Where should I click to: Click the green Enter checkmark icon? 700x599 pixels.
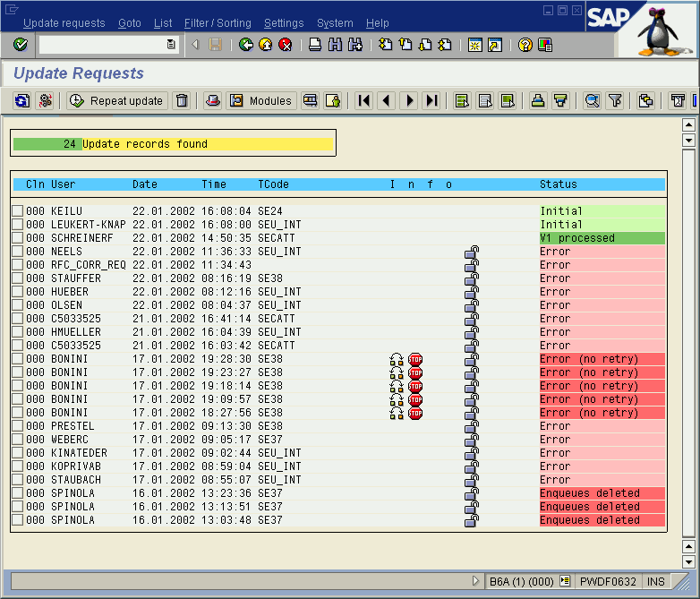coord(20,45)
